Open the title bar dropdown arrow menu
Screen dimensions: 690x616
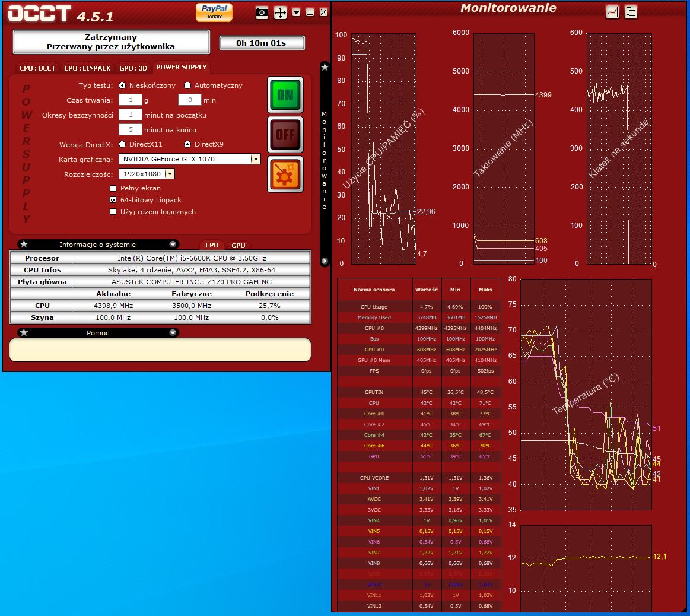click(x=296, y=12)
